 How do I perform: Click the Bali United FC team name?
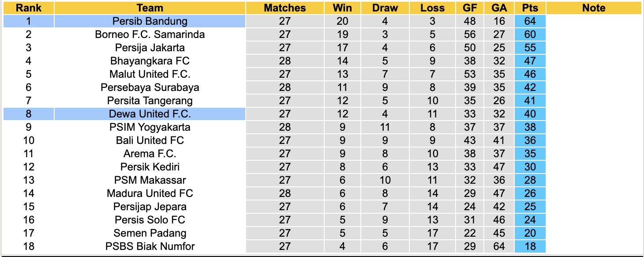(150, 140)
